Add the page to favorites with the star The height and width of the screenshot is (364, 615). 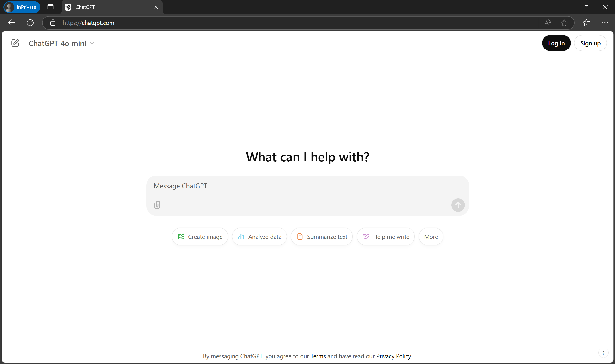tap(564, 23)
